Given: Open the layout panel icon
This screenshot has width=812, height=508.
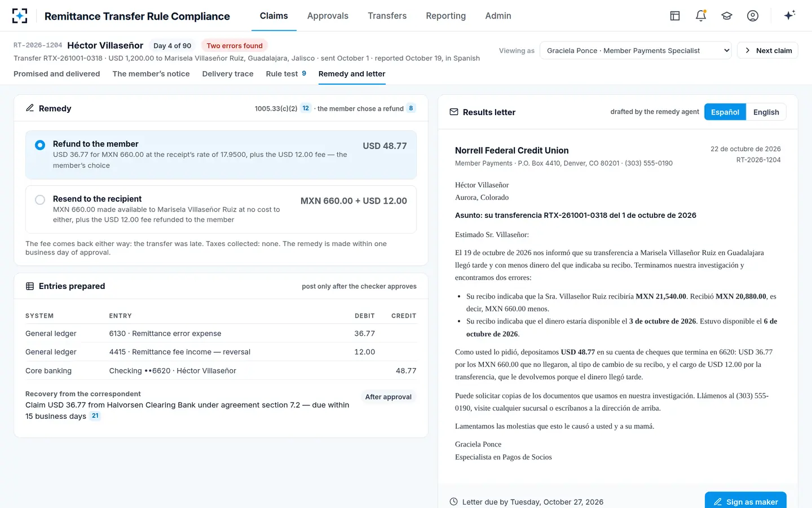Looking at the screenshot, I should [675, 16].
